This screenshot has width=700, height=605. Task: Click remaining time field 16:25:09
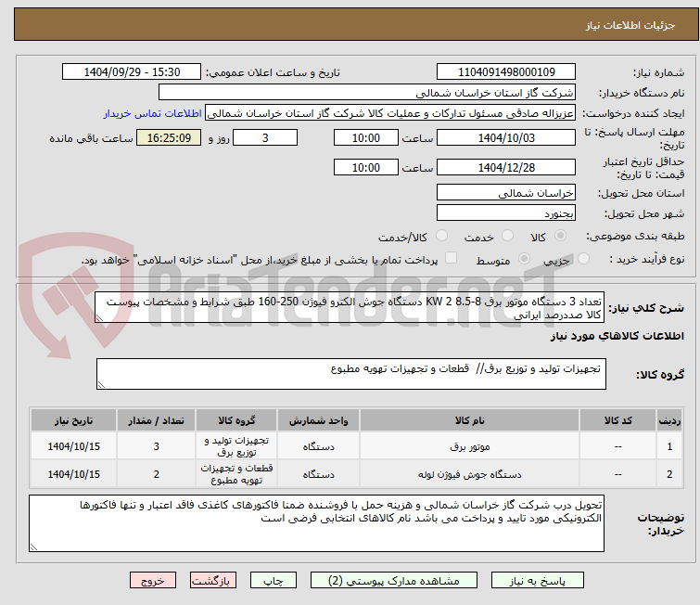coord(169,137)
